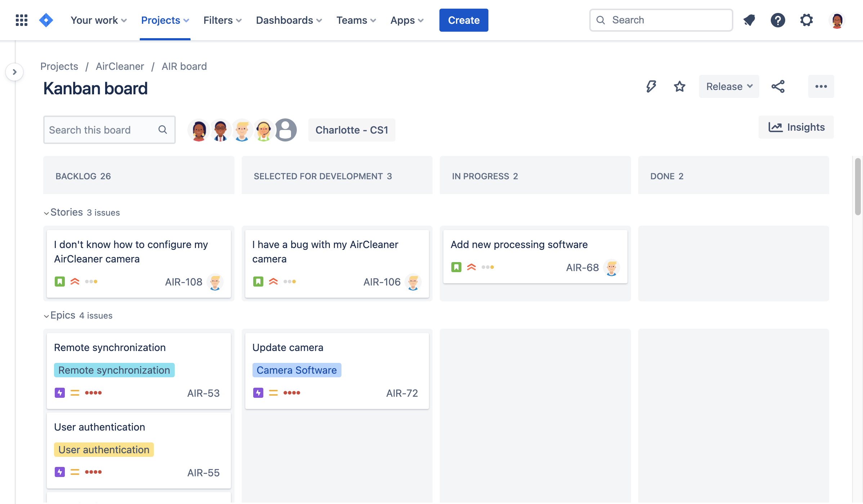This screenshot has width=863, height=504.
Task: Click the share icon for this board
Action: (x=778, y=86)
